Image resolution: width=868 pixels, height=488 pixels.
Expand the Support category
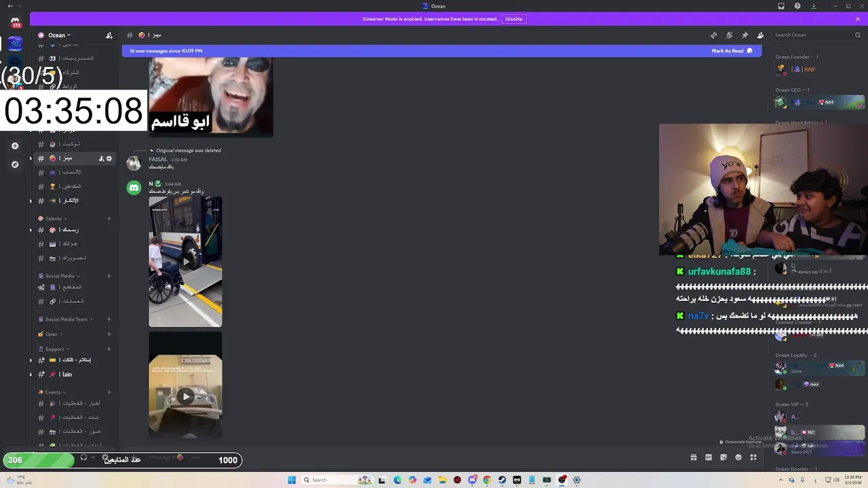pos(54,349)
